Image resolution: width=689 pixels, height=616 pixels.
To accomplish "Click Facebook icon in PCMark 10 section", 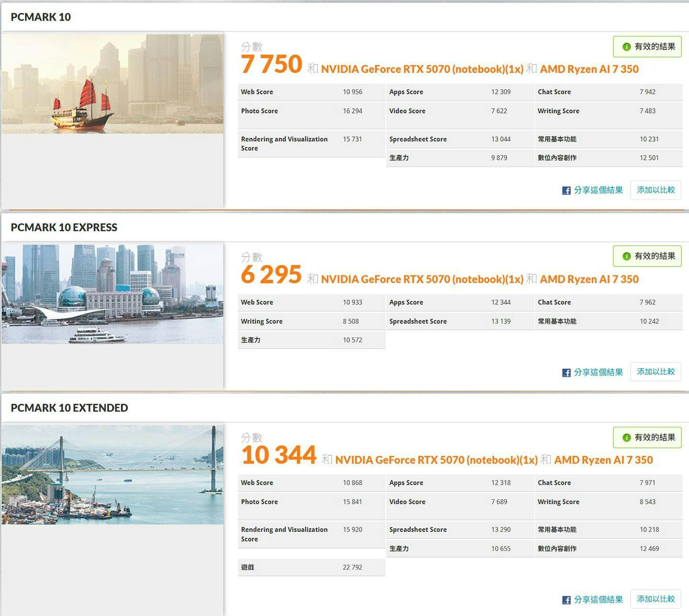I will click(567, 190).
